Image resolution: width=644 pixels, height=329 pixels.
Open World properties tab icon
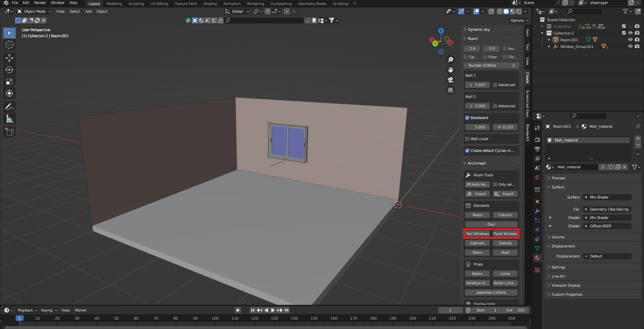pos(537,177)
